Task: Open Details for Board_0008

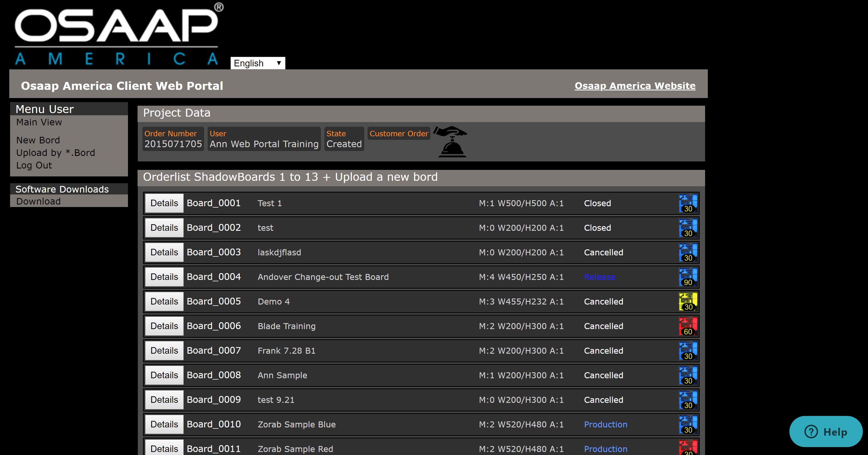Action: [x=164, y=375]
